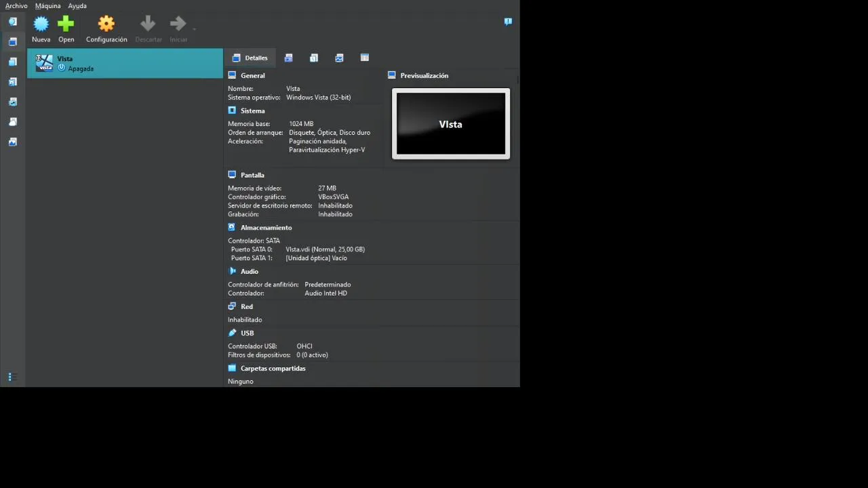Viewport: 868px width, 488px height.
Task: Open the Network manager sidebar icon
Action: coord(12,102)
